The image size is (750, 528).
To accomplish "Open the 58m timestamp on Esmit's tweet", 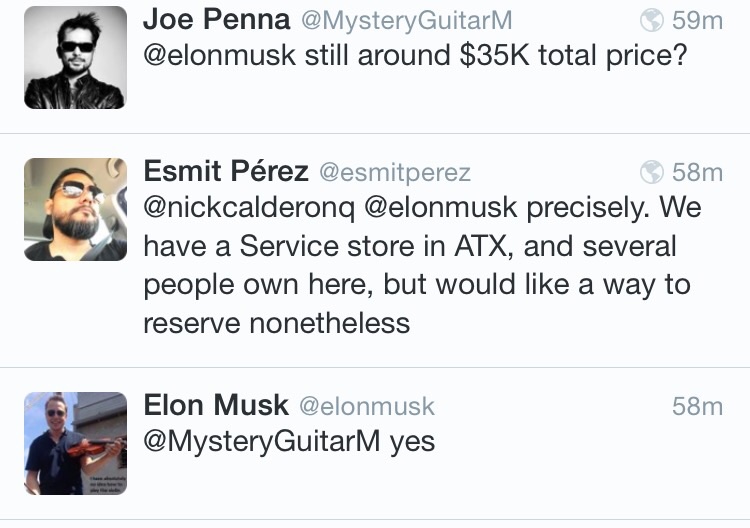I will pyautogui.click(x=697, y=173).
